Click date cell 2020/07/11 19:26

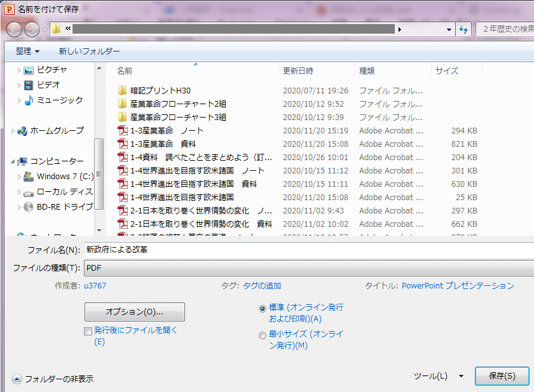point(316,90)
